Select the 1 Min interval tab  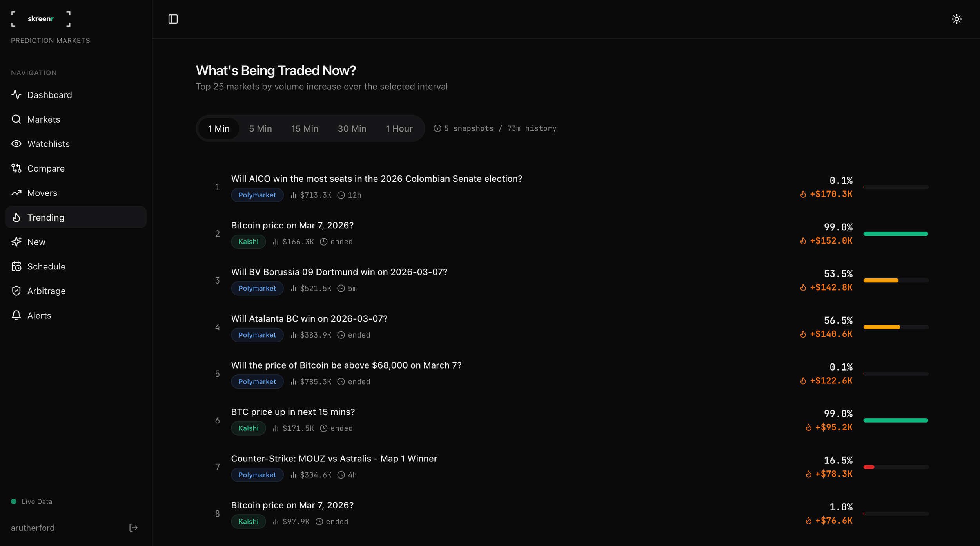coord(219,128)
